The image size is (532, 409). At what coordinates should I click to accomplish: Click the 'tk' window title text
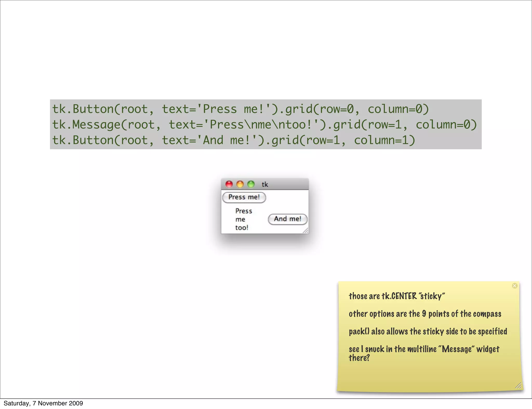pyautogui.click(x=265, y=185)
